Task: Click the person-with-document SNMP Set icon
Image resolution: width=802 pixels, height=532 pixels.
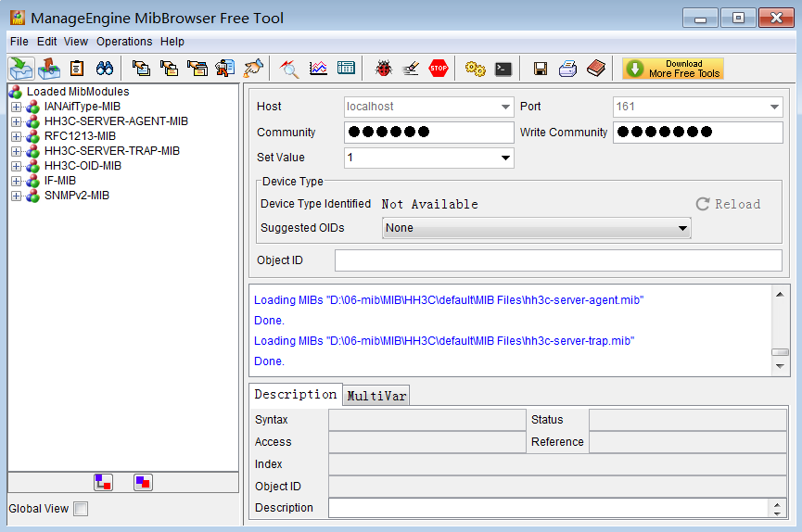Action: [225, 68]
